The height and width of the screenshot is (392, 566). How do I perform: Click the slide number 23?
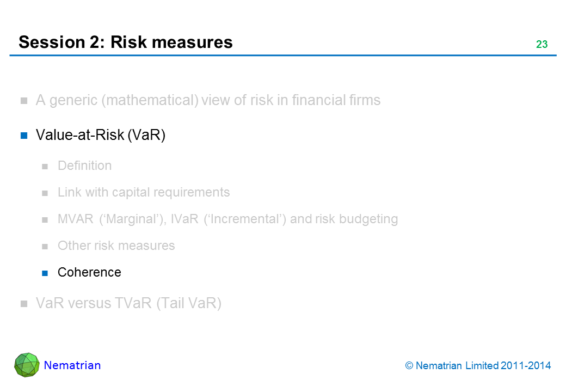[542, 45]
